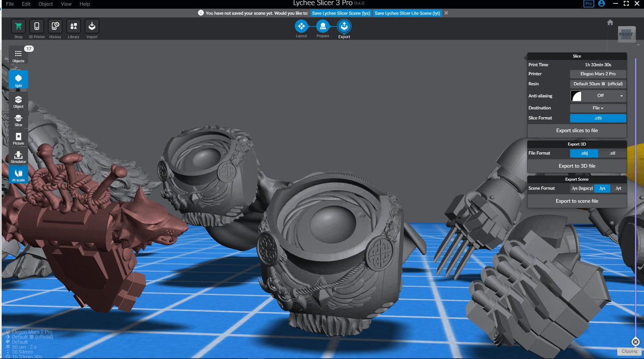The width and height of the screenshot is (644, 359).
Task: Open the Picture capture tool
Action: click(18, 138)
